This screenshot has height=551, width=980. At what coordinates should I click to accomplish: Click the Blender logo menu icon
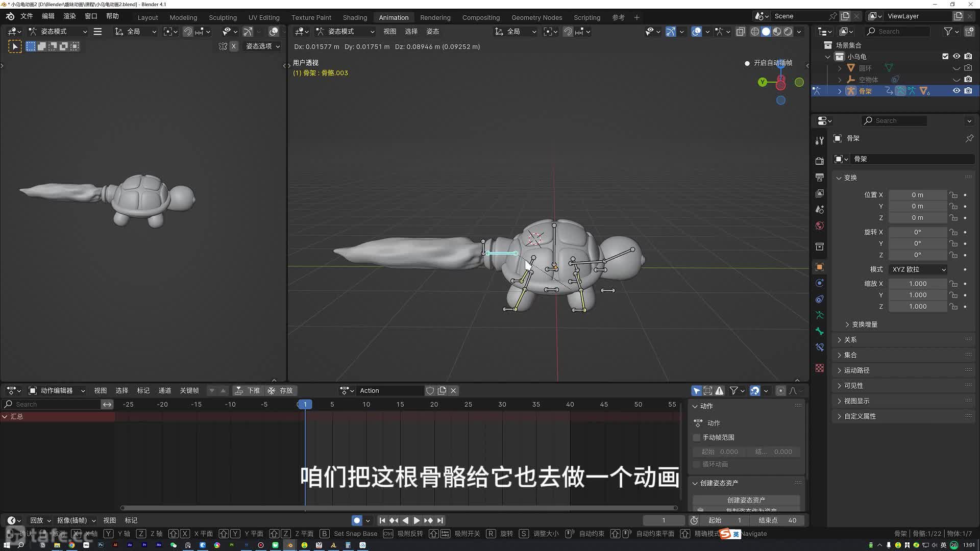click(x=10, y=16)
